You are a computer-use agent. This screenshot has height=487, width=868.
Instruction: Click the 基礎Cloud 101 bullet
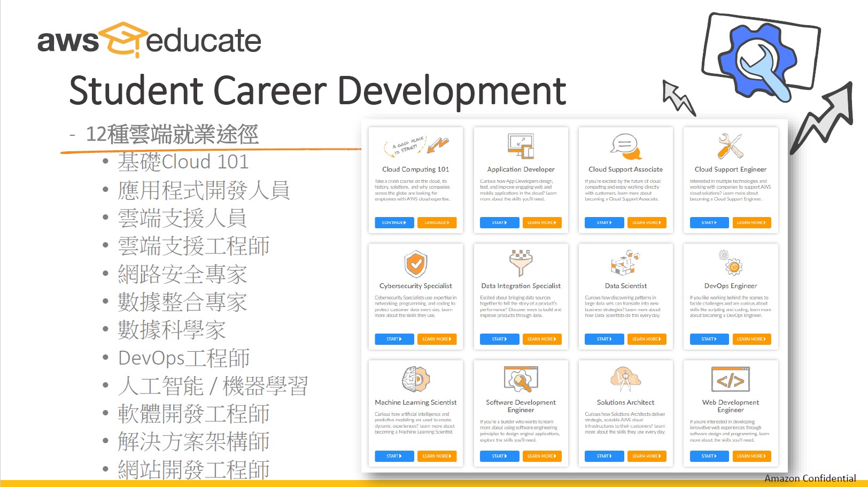click(183, 161)
